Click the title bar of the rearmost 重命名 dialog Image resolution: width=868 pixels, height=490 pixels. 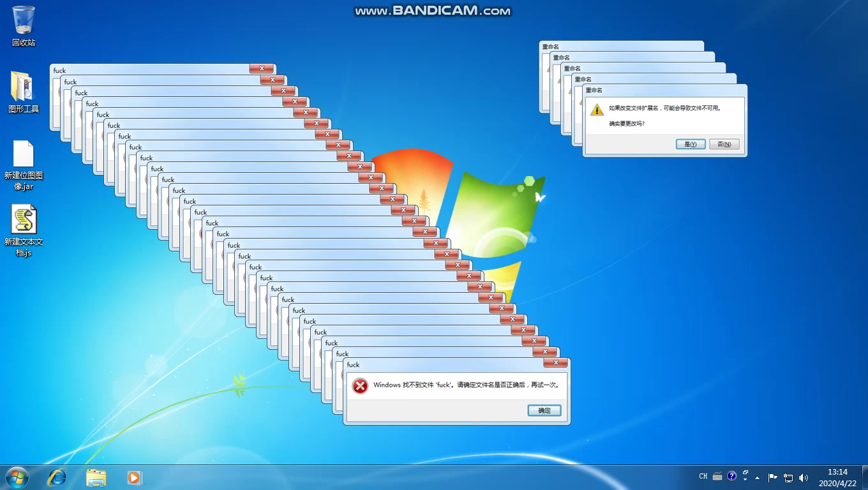622,46
